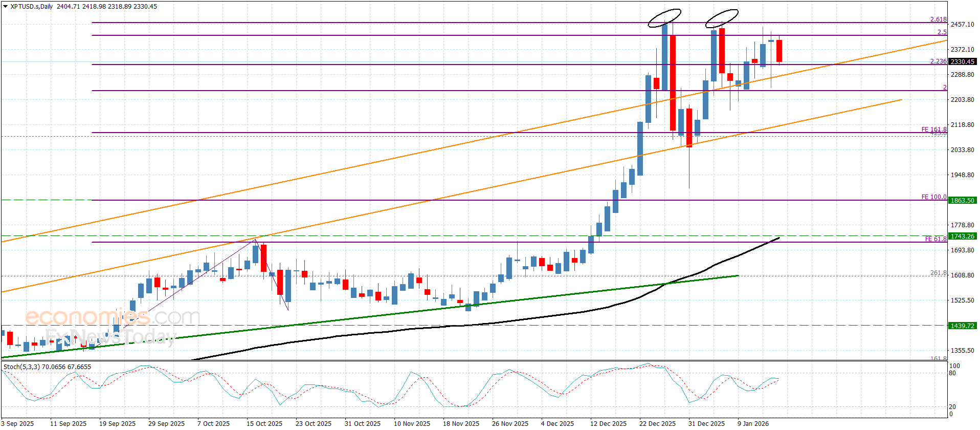Select the FE 100.0 Fibonacci label
Screen dimensions: 980x430
pos(933,197)
